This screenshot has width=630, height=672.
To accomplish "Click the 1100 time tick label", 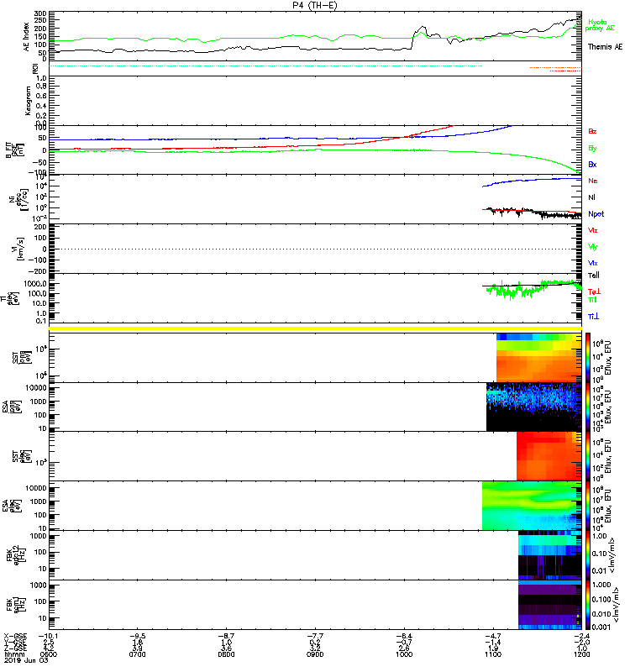I will [x=493, y=654].
